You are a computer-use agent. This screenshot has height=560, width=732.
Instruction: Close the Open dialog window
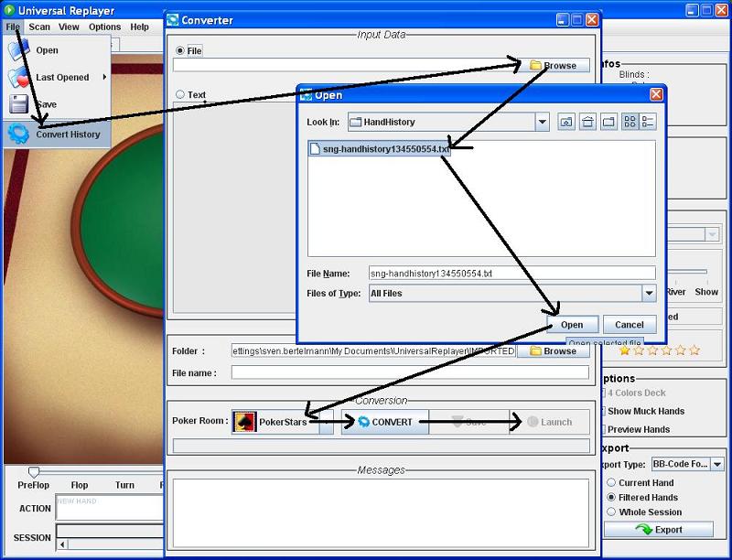pyautogui.click(x=656, y=95)
